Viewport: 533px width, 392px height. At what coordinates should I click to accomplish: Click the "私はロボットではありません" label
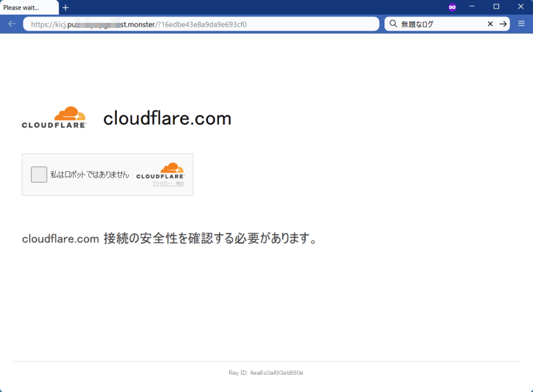89,174
